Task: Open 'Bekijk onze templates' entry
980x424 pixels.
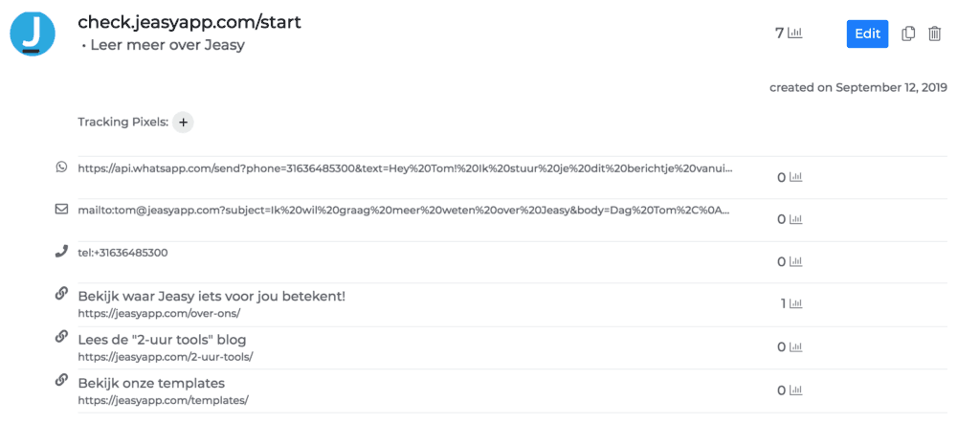Action: 151,383
